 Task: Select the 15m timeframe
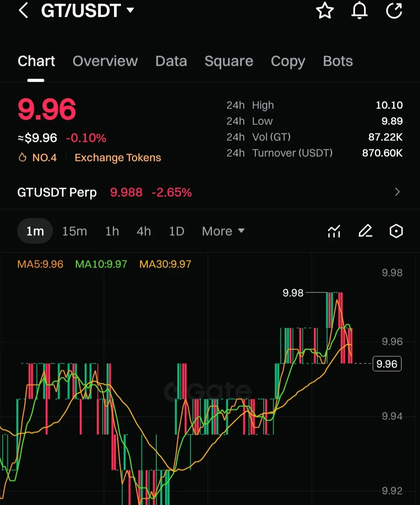75,231
